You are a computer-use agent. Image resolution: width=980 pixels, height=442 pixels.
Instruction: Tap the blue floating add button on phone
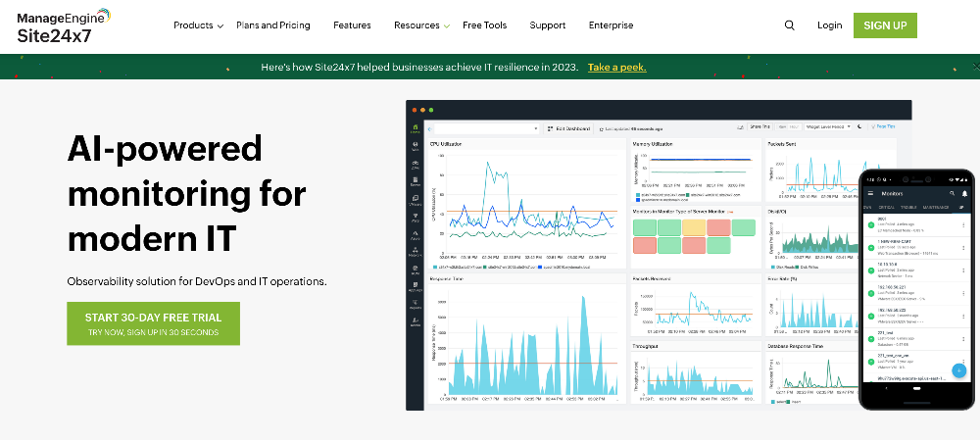pyautogui.click(x=958, y=370)
